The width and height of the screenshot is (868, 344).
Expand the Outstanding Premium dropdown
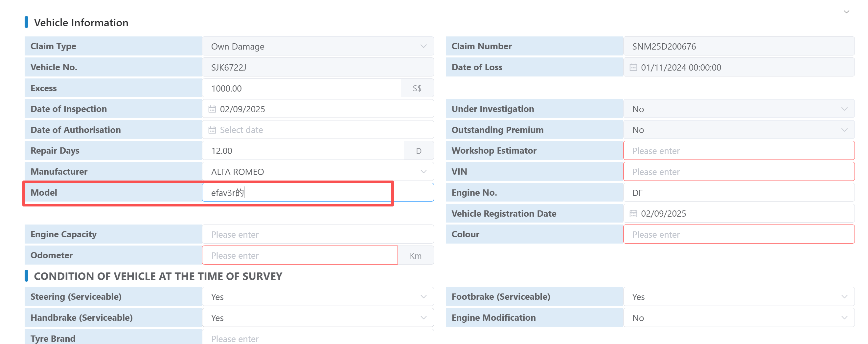844,130
